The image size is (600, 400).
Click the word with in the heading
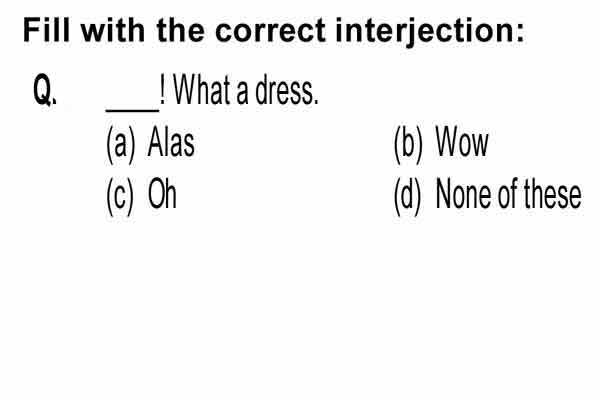(113, 30)
